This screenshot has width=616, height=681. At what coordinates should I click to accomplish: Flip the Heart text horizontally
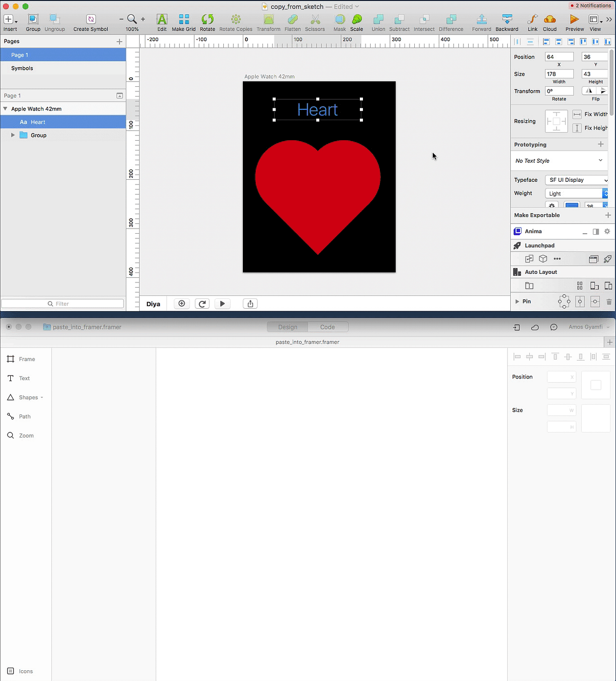tap(589, 90)
